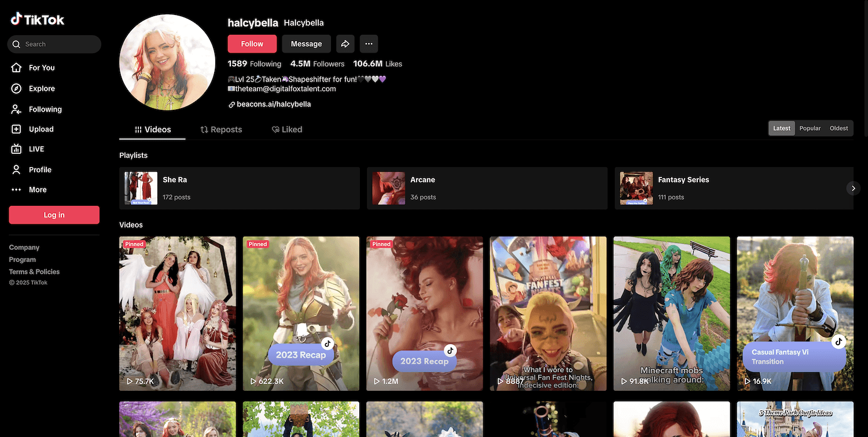The height and width of the screenshot is (437, 868).
Task: Open the For You home feed
Action: (x=42, y=68)
